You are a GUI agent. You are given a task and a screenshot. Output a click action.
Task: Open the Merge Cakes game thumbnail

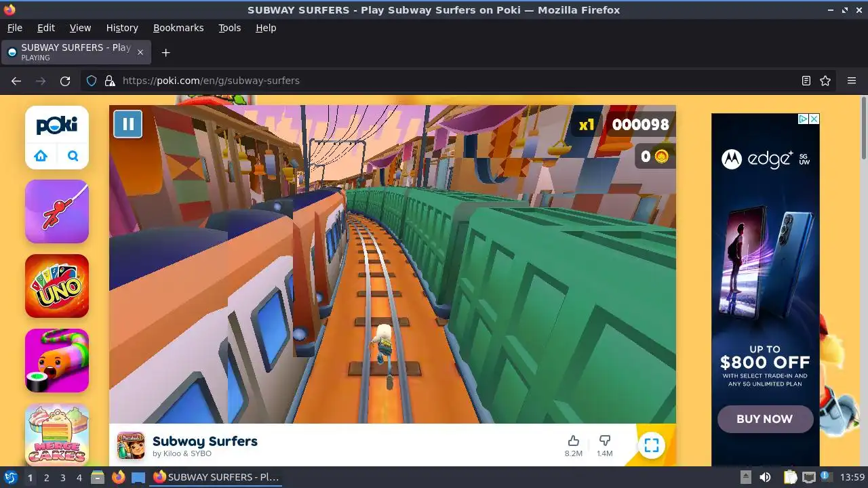coord(57,434)
